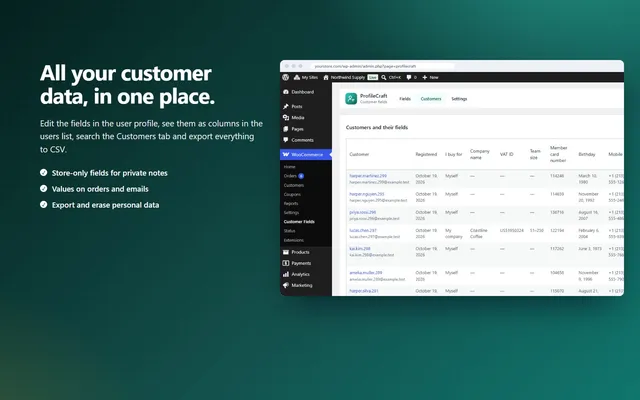Open customer amelia.muller.289
The image size is (640, 400).
pyautogui.click(x=366, y=273)
